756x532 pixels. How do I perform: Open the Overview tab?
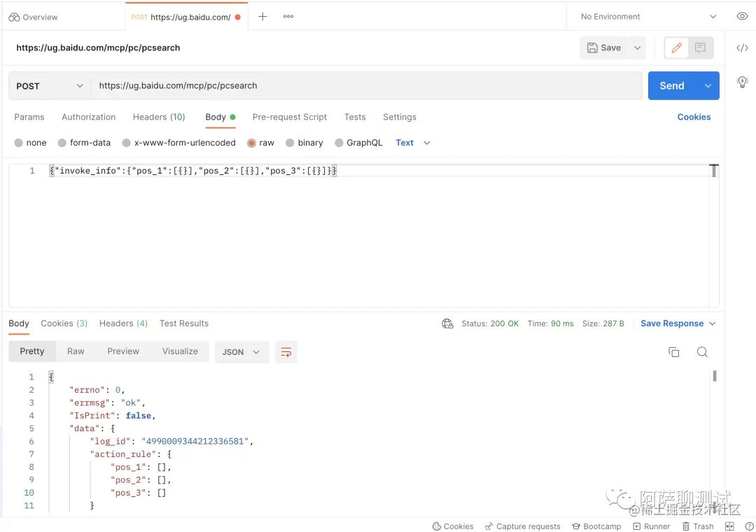click(x=34, y=17)
